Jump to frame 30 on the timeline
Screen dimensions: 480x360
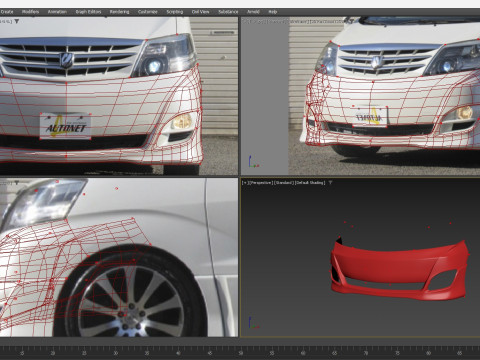pos(115,353)
